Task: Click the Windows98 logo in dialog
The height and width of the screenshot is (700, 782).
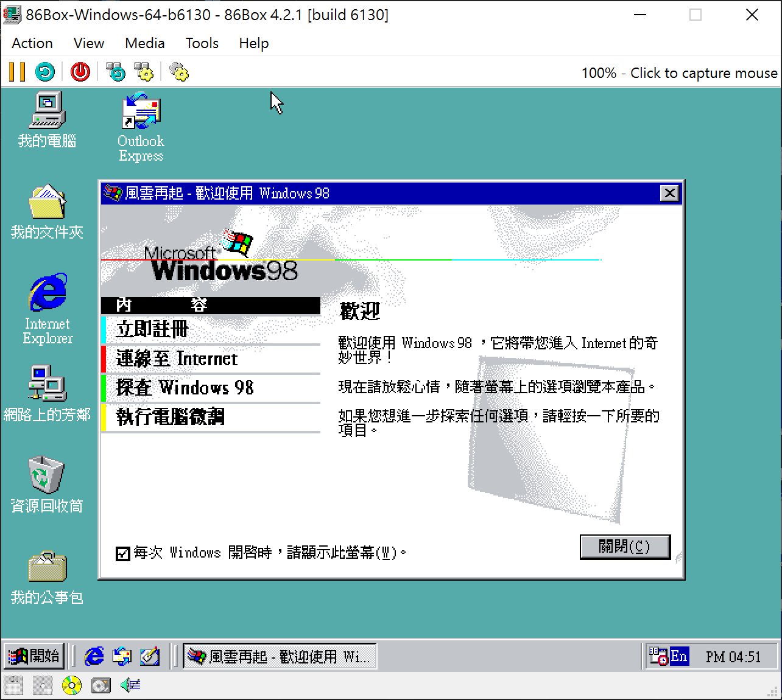Action: click(222, 256)
